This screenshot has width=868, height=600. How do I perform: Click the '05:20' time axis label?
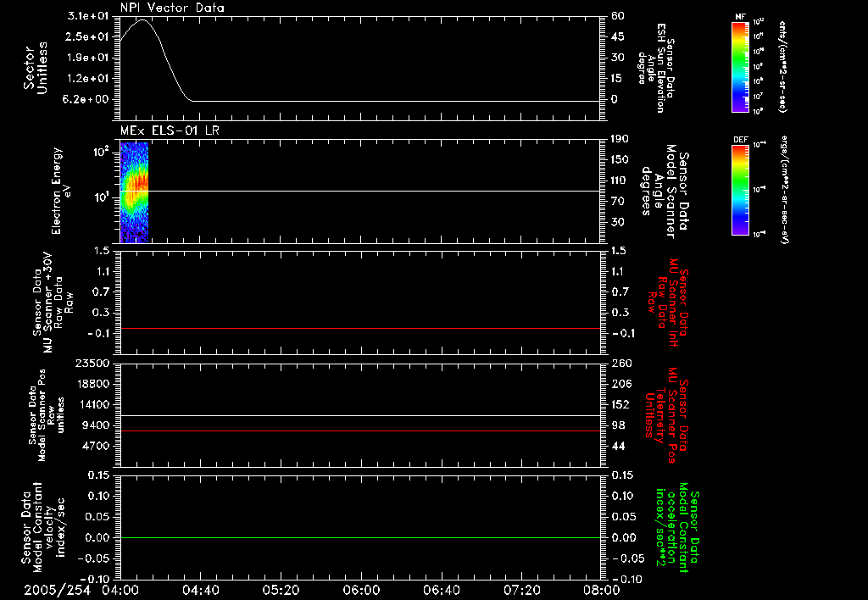point(281,590)
